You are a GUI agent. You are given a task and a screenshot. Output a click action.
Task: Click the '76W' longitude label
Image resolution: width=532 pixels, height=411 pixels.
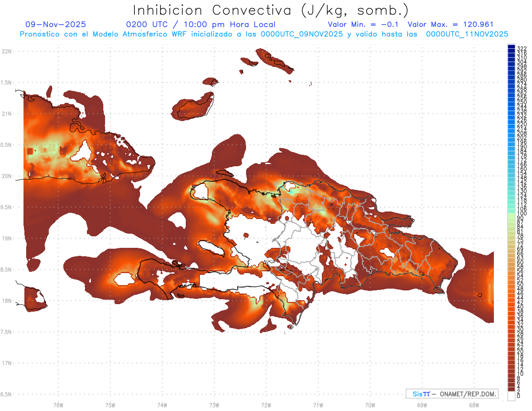[58, 405]
